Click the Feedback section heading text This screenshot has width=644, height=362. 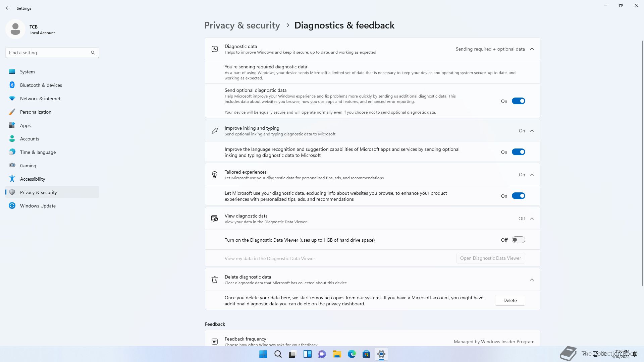click(215, 324)
